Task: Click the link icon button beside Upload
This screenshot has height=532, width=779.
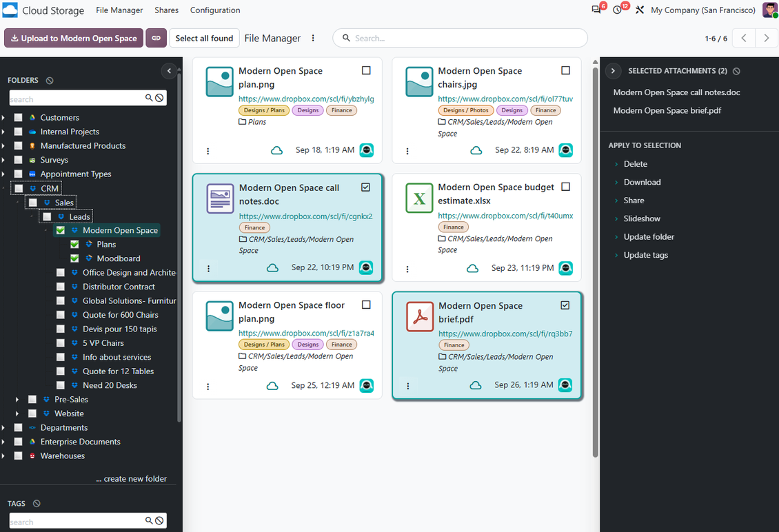Action: 156,39
